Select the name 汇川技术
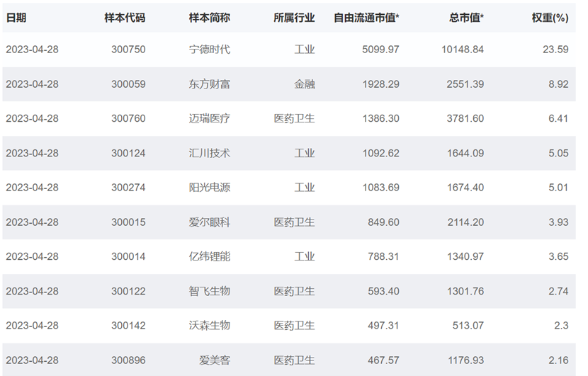The height and width of the screenshot is (376, 588). coord(209,154)
